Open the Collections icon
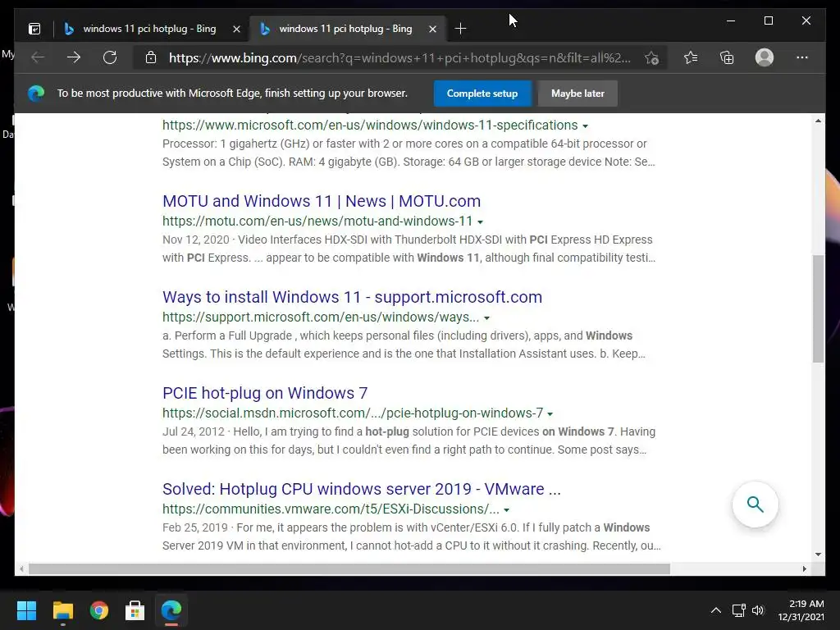Image resolution: width=840 pixels, height=630 pixels. [727, 57]
